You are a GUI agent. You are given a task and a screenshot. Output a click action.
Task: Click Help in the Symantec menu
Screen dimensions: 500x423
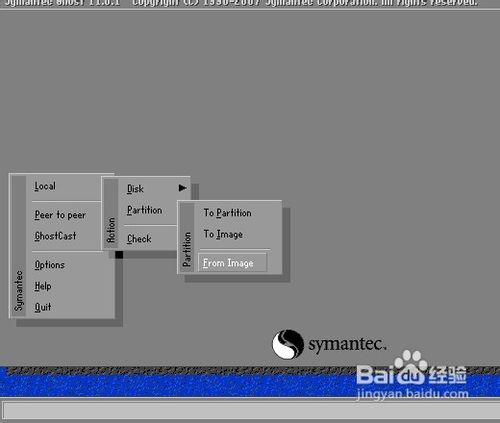click(43, 286)
